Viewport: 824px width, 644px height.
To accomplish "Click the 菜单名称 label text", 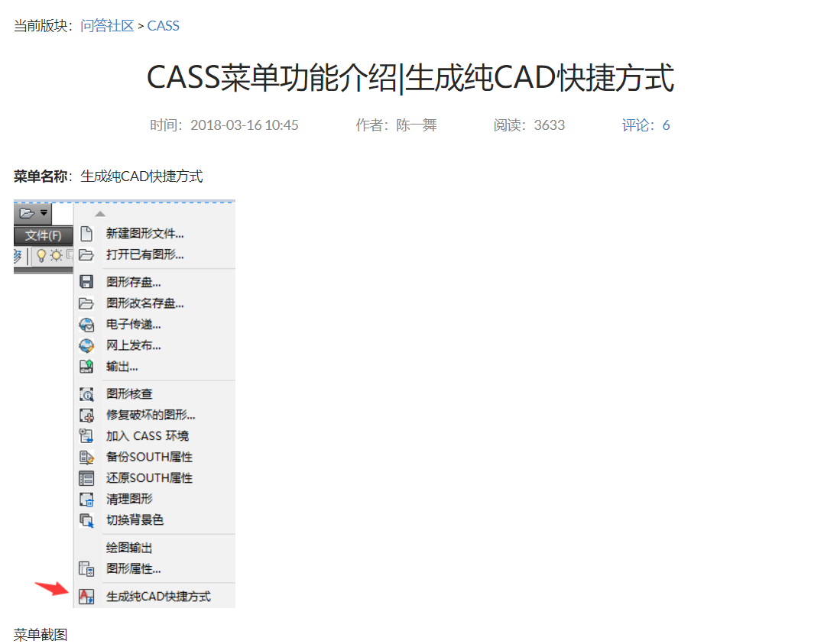I will click(41, 176).
